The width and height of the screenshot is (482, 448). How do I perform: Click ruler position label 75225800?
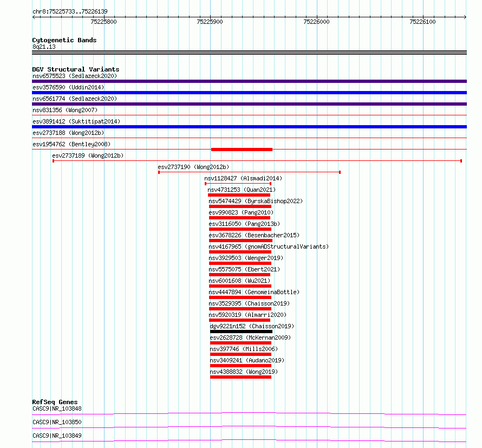coord(103,22)
